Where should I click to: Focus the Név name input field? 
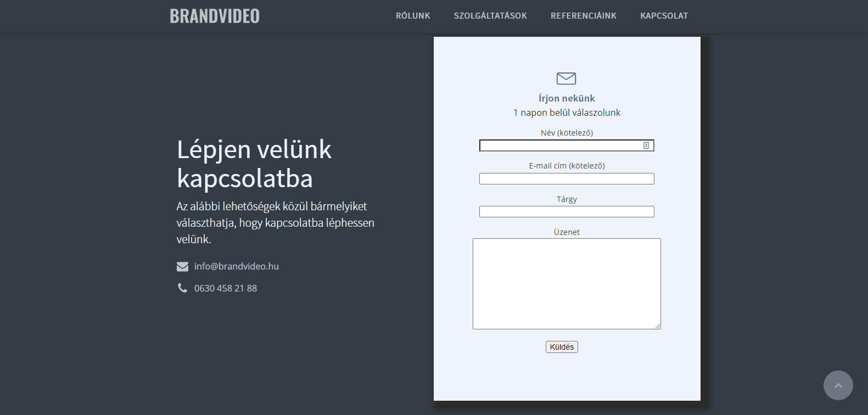click(x=560, y=145)
